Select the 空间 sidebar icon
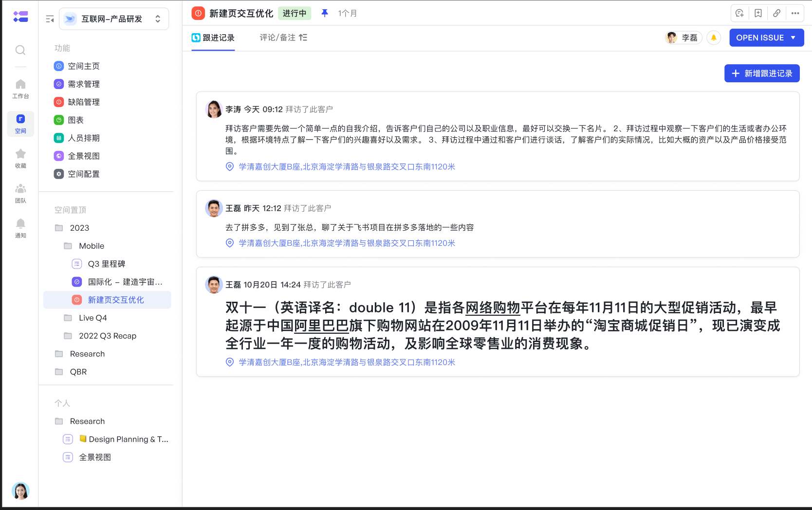Viewport: 812px width, 510px height. pyautogui.click(x=20, y=124)
